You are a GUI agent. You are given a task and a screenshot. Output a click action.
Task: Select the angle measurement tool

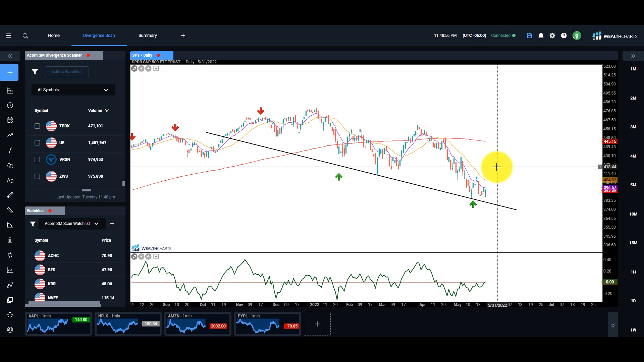(10, 225)
